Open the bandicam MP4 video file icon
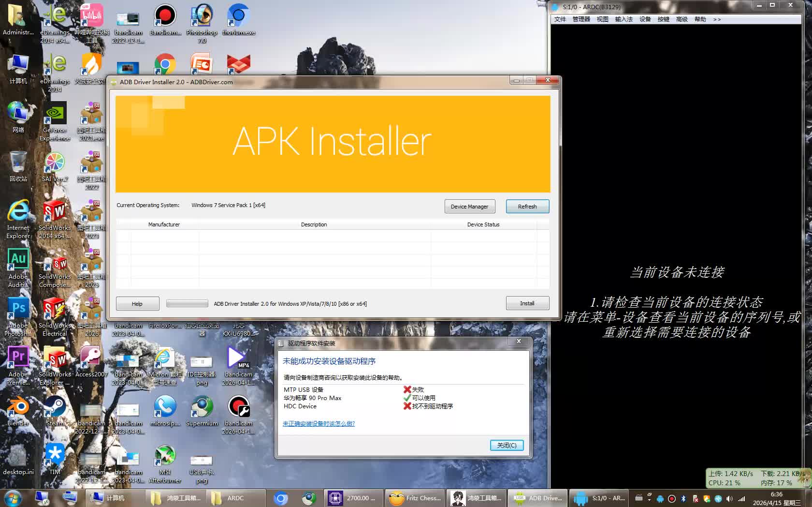 (x=238, y=366)
